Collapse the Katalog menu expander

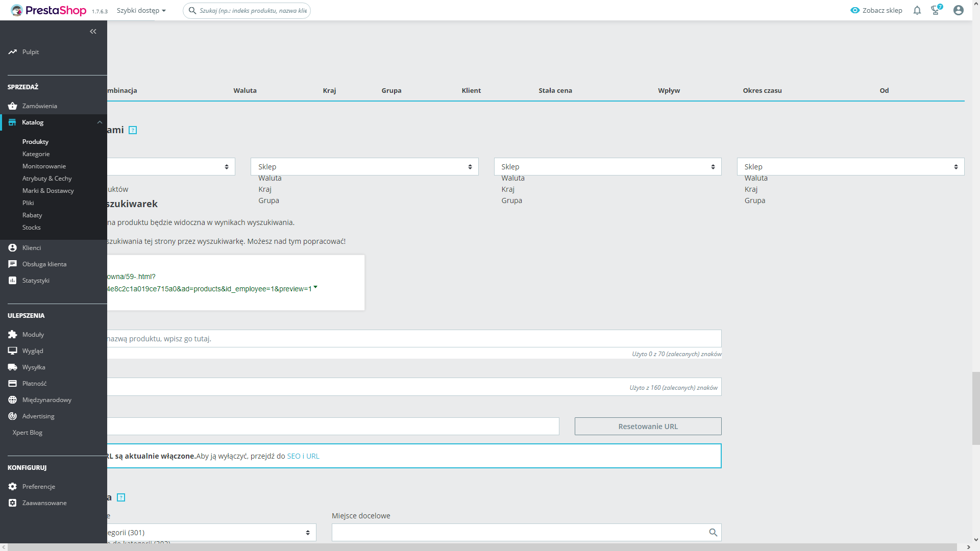point(100,122)
